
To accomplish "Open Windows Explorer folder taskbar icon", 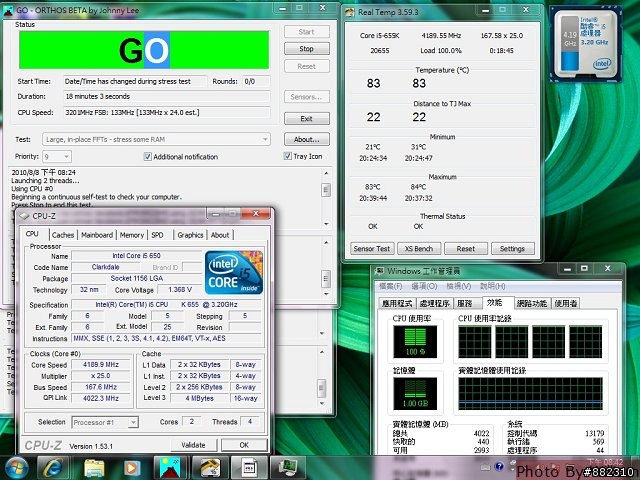I will click(94, 468).
